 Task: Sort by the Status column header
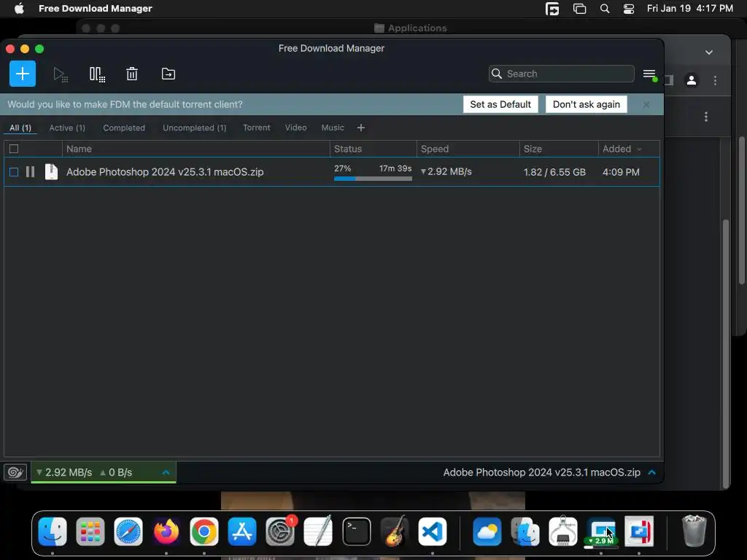coord(373,149)
